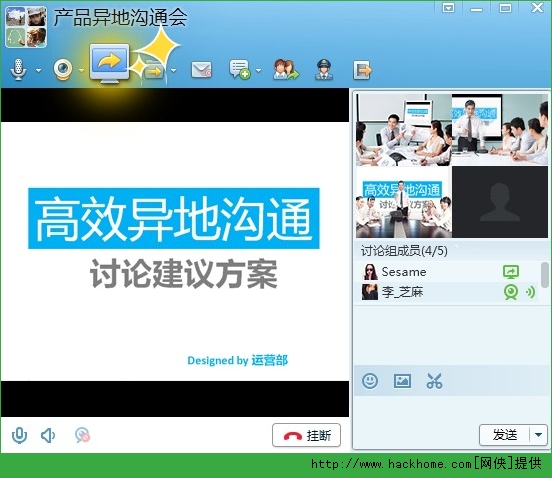Expand the microphone options dropdown arrow

tap(38, 70)
